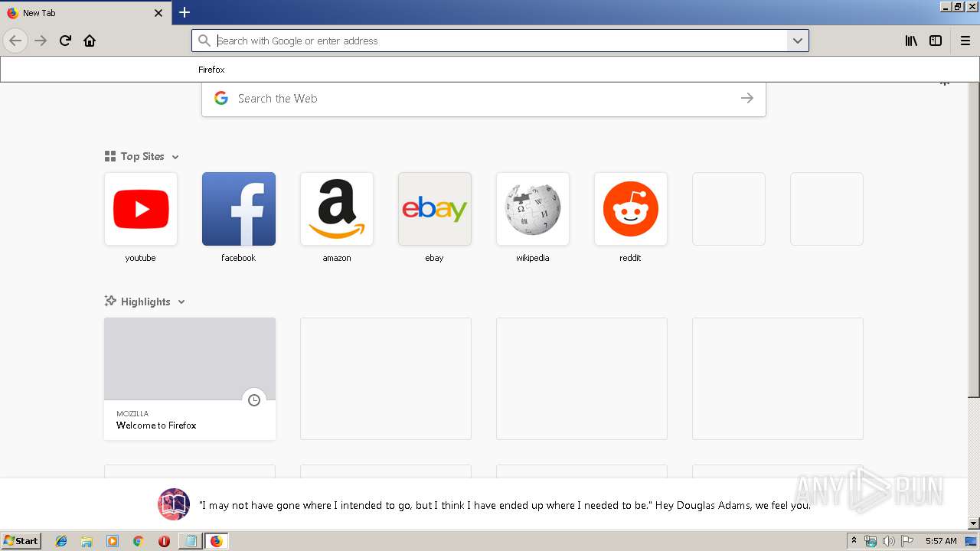Toggle the sidebar view icon
This screenshot has height=551, width=980.
936,41
